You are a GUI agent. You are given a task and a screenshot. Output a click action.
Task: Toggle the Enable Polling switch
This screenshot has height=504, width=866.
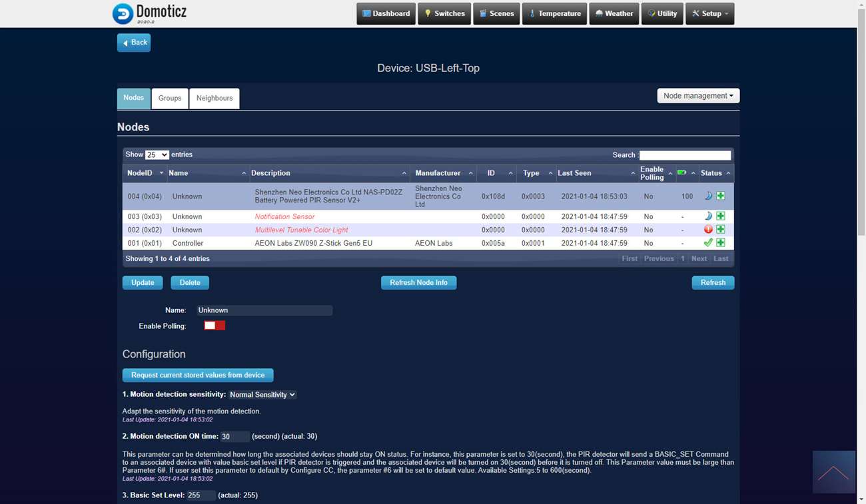[215, 326]
